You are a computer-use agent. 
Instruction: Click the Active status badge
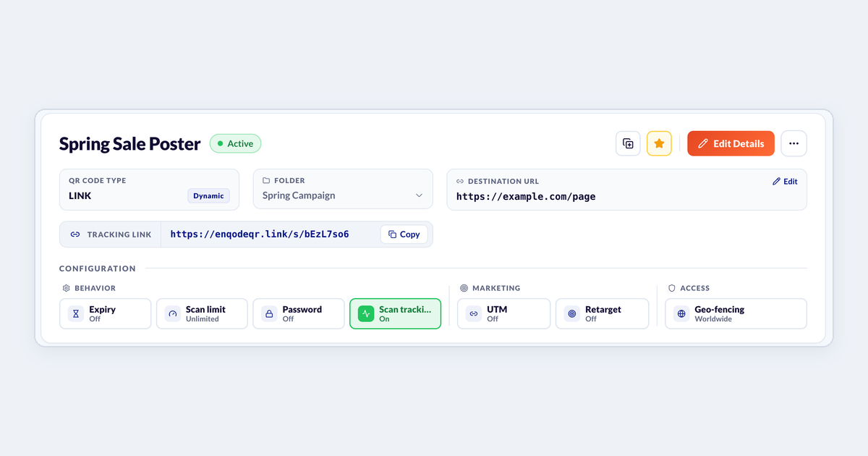[235, 143]
